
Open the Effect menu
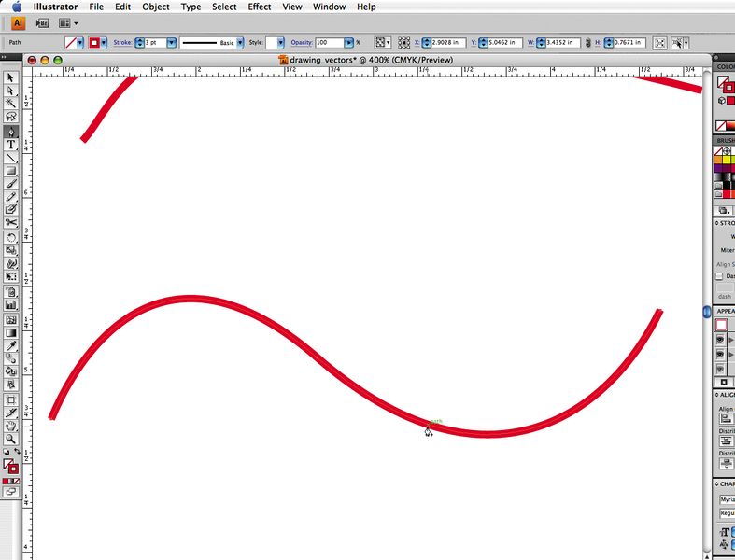[x=260, y=7]
